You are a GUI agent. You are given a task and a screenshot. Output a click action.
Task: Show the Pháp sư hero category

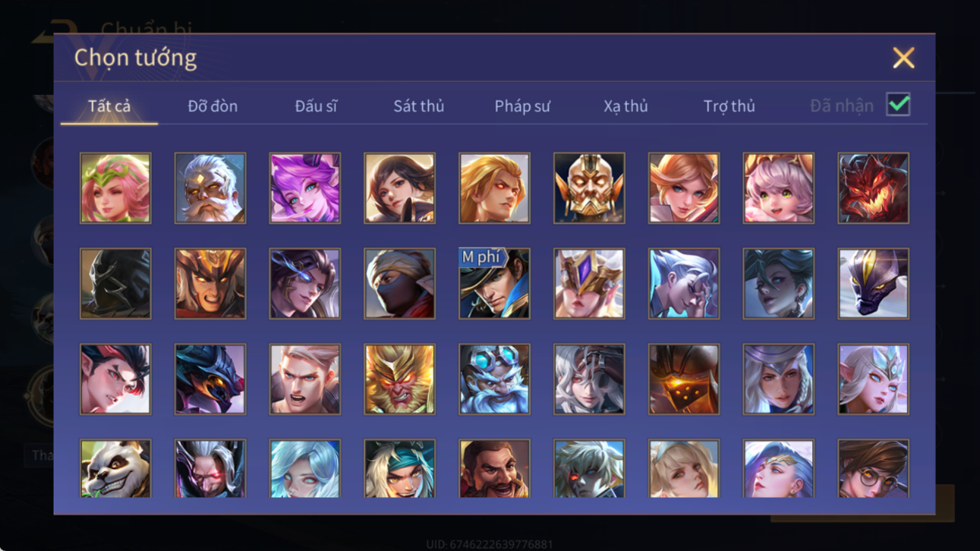tap(522, 106)
